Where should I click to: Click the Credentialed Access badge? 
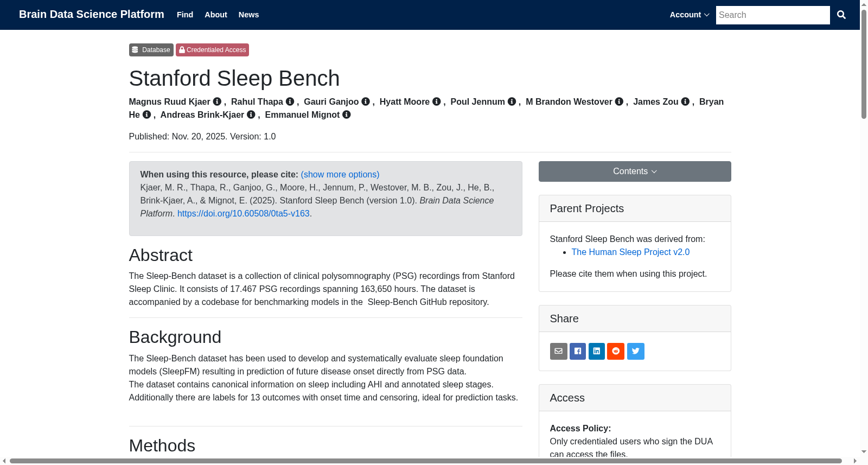click(x=212, y=50)
